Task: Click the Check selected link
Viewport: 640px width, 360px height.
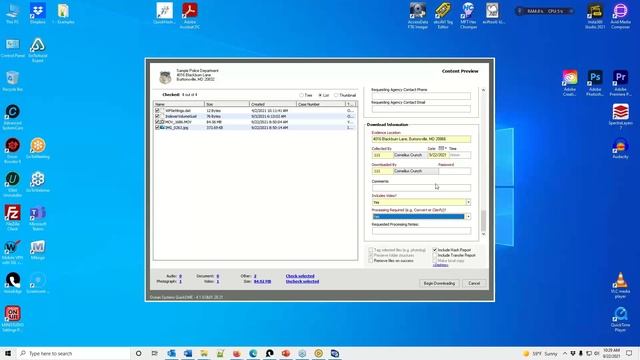Action: point(300,276)
